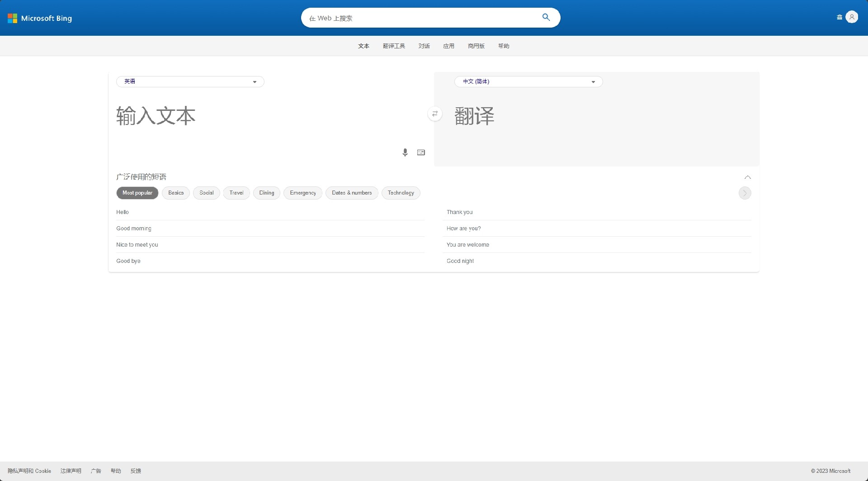
Task: Switch to the 对话 tab
Action: [x=424, y=46]
